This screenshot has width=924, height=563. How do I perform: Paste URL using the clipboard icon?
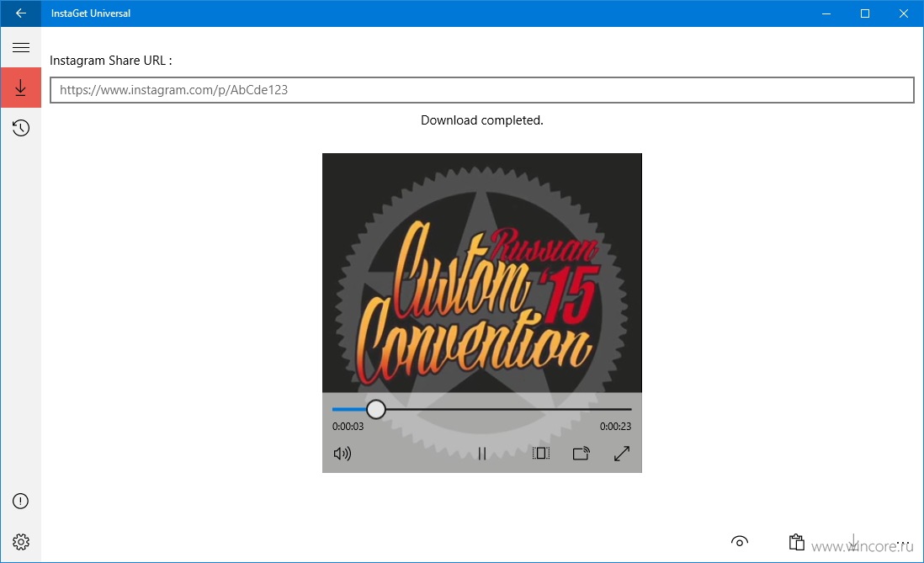pyautogui.click(x=797, y=542)
